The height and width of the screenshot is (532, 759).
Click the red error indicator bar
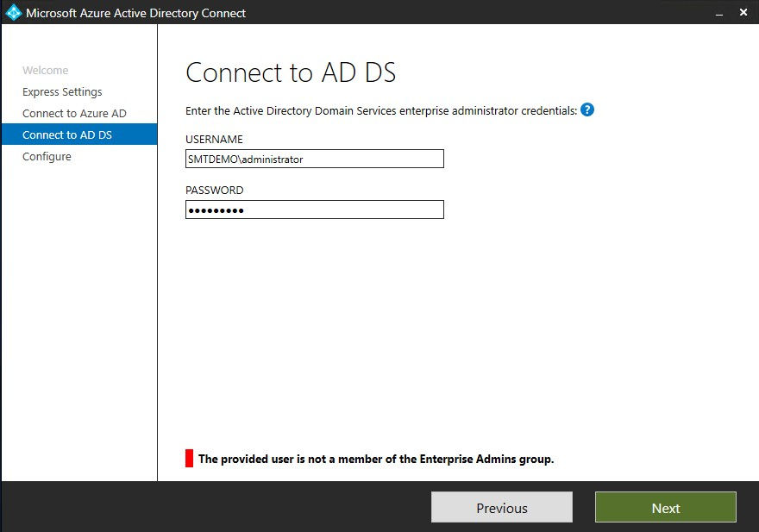(x=189, y=459)
